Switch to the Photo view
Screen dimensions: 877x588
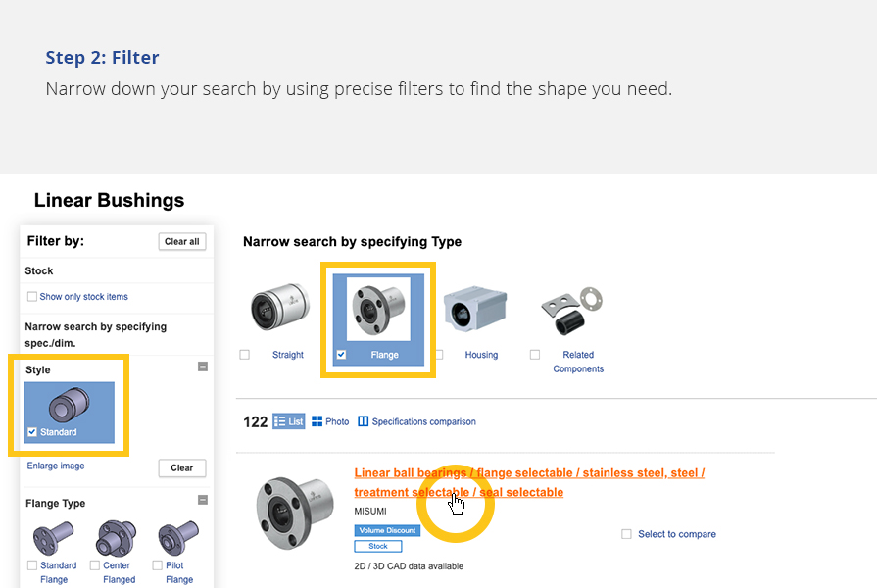pyautogui.click(x=330, y=421)
